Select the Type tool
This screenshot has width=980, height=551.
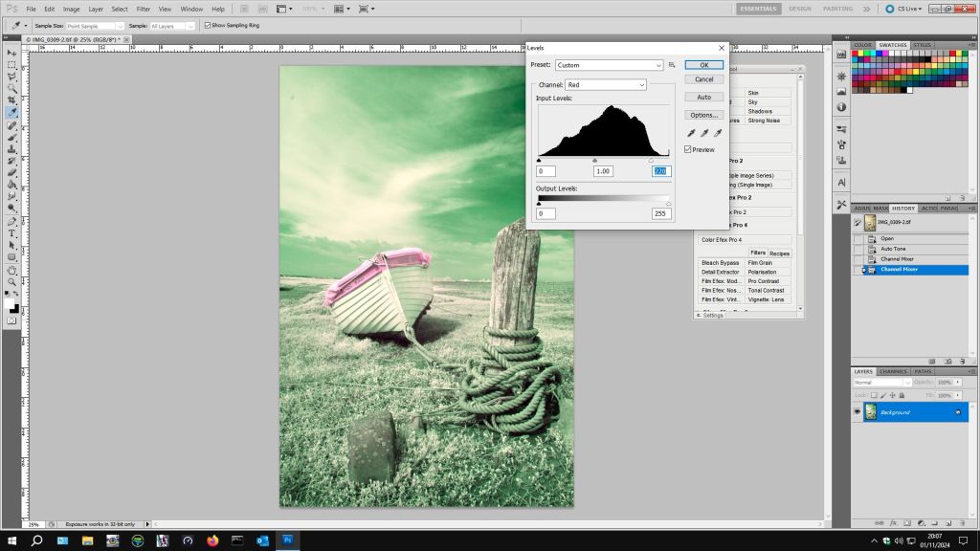tap(11, 233)
